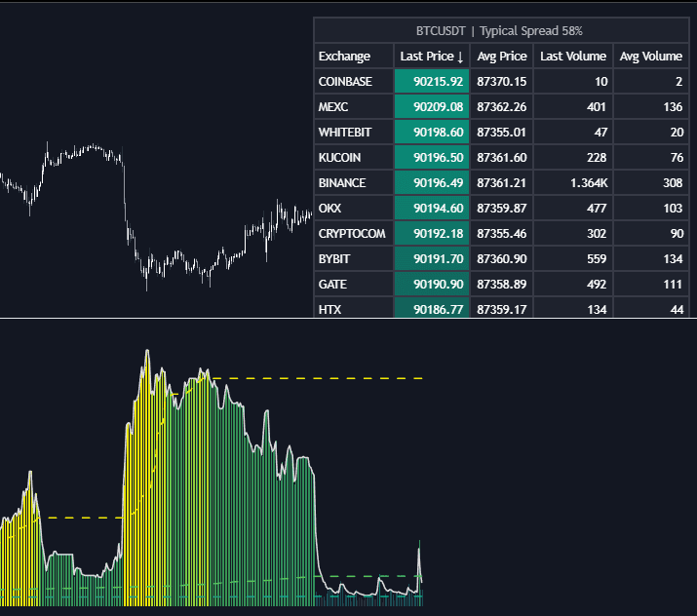Select the HTX exchange cell
The height and width of the screenshot is (616, 697).
[x=354, y=308]
